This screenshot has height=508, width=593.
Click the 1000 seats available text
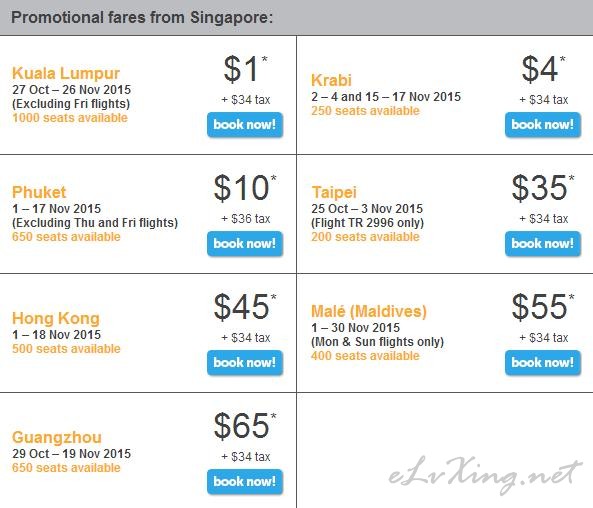70,118
